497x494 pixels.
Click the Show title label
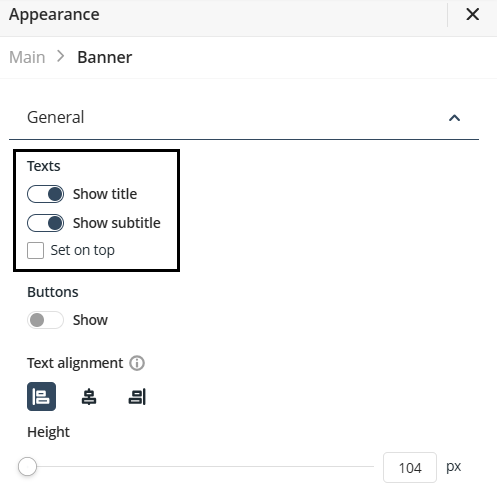click(x=105, y=194)
